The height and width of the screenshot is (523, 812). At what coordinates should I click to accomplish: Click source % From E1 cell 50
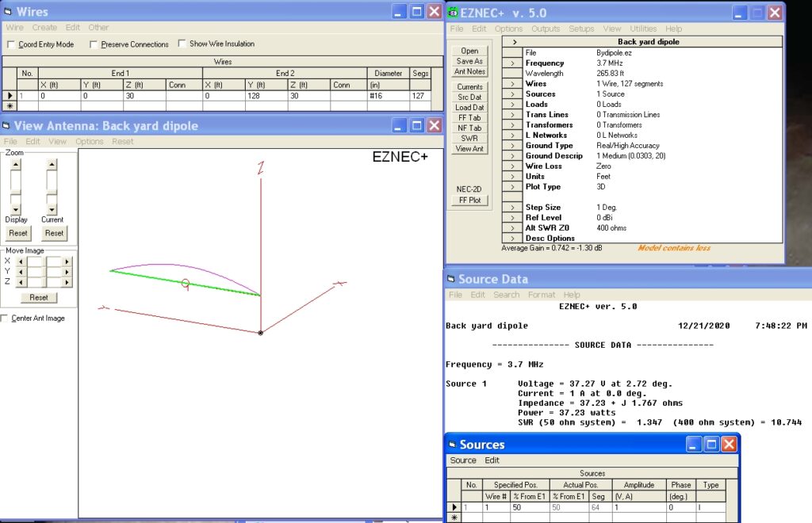[530, 507]
